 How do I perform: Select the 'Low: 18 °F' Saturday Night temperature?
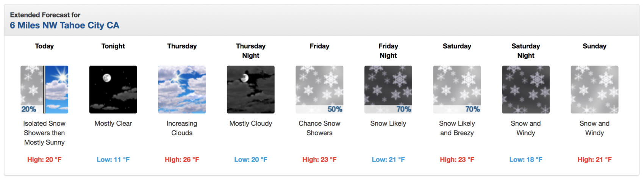[526, 160]
